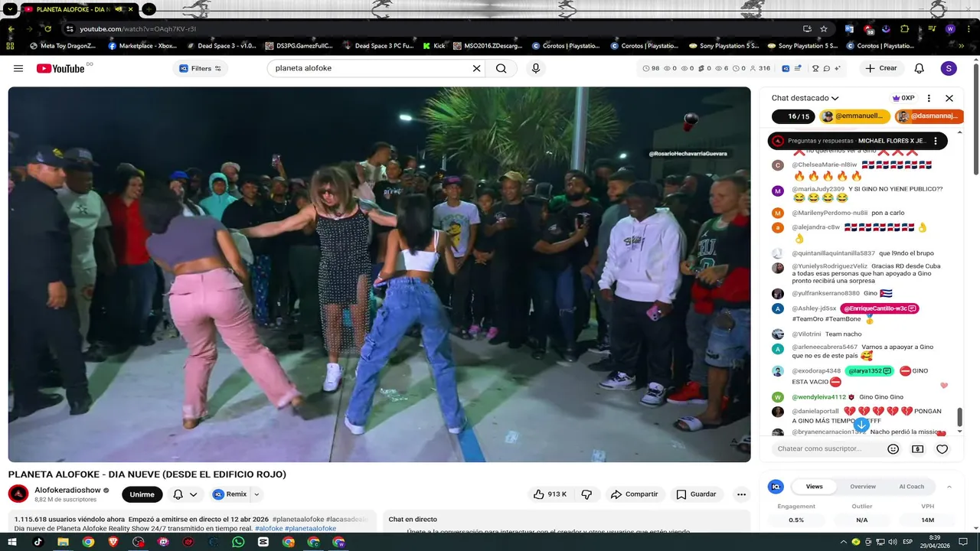Run search with the magnifier button
The width and height of the screenshot is (980, 551).
pyautogui.click(x=501, y=68)
